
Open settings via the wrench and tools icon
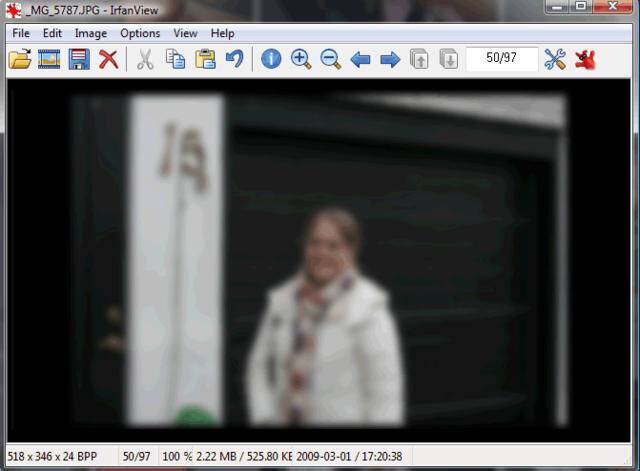pos(555,59)
